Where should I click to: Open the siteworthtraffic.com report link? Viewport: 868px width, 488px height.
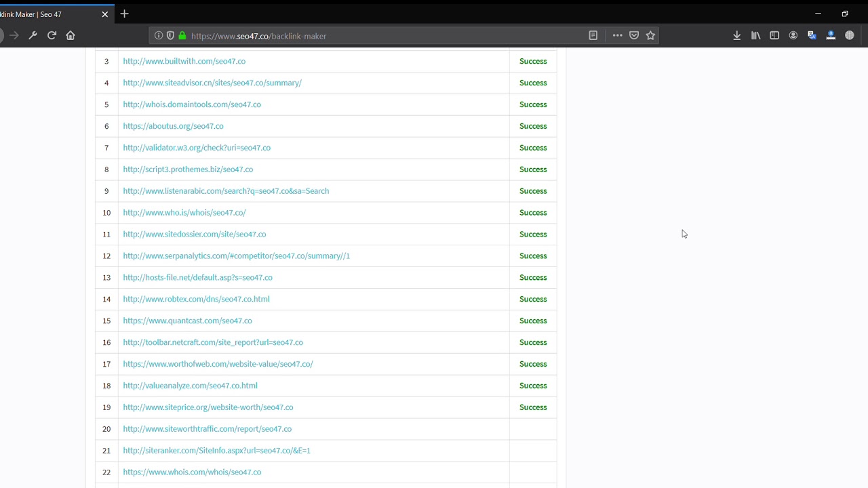point(208,430)
